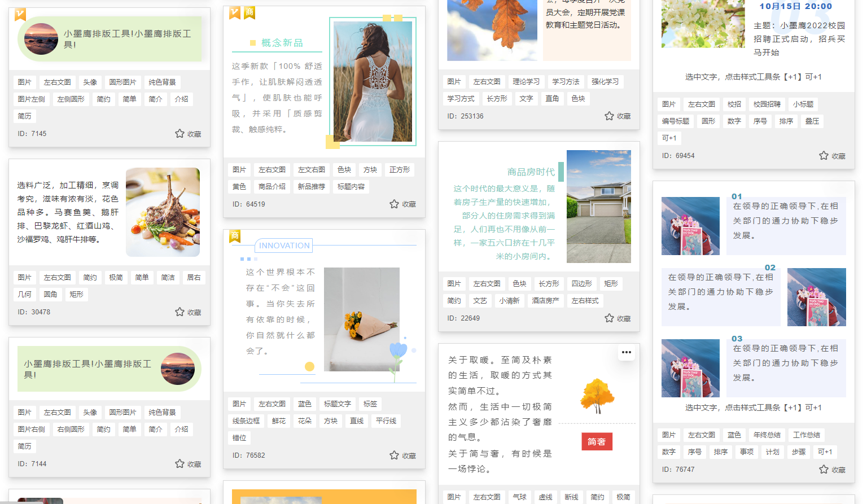Click the star icon on template 69454
The height and width of the screenshot is (504, 867).
point(823,156)
